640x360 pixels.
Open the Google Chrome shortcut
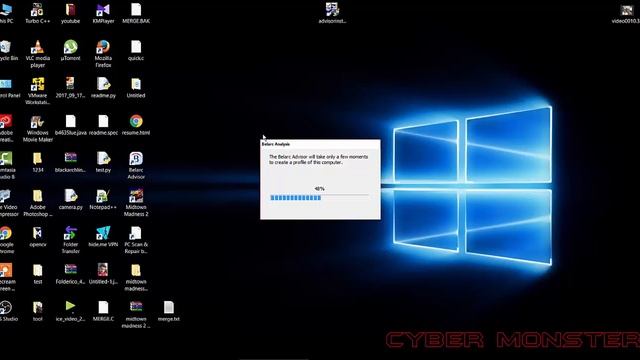pos(6,233)
